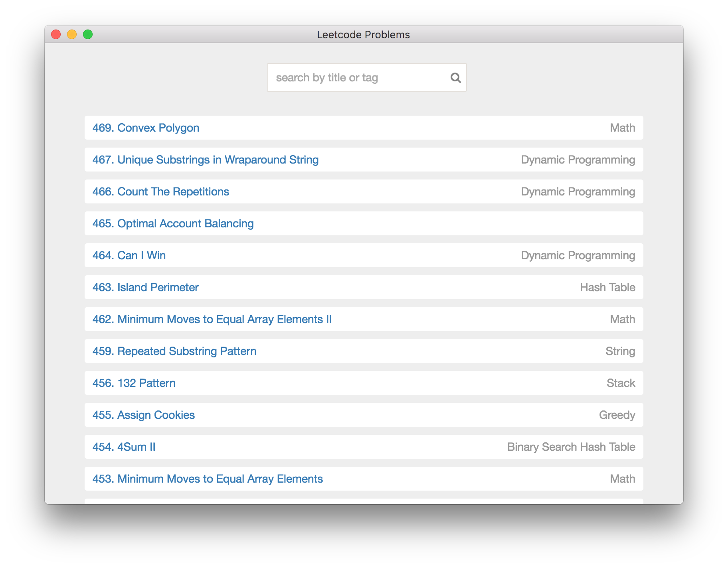Close the Leetcode Problems window

(56, 34)
